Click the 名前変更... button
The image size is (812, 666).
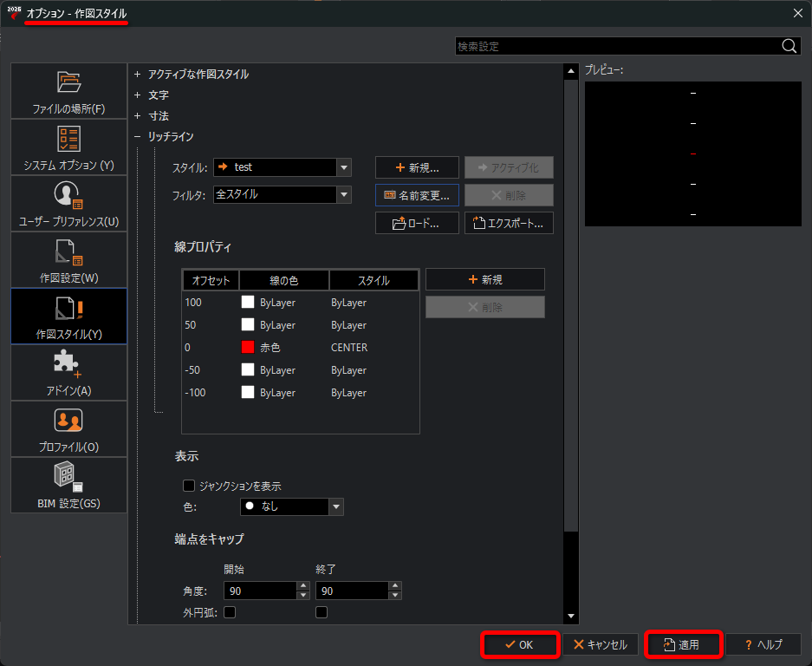point(417,195)
